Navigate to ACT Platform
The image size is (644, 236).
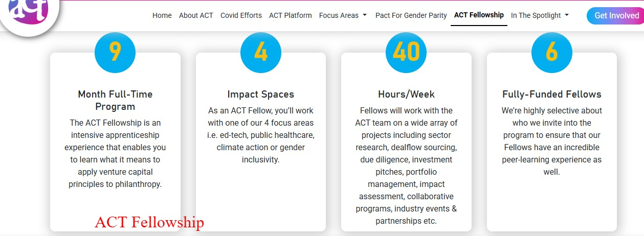[x=291, y=15]
